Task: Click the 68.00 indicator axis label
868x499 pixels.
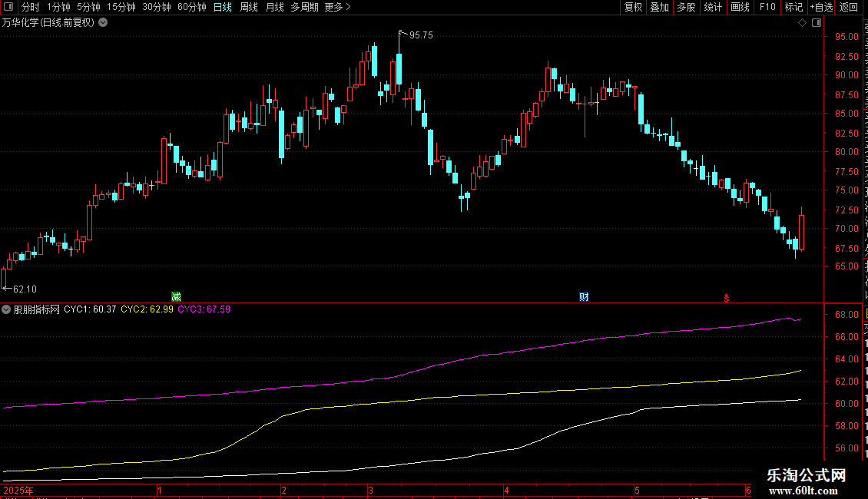Action: click(847, 315)
